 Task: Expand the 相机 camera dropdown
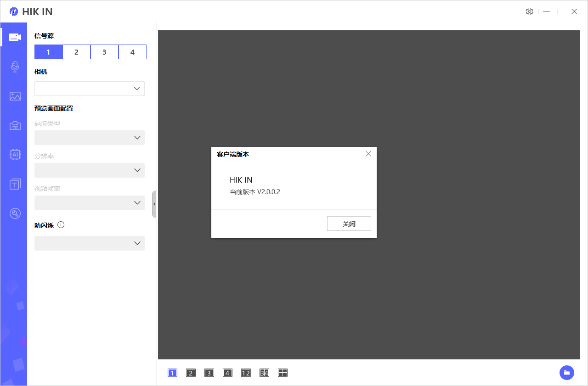(90, 89)
